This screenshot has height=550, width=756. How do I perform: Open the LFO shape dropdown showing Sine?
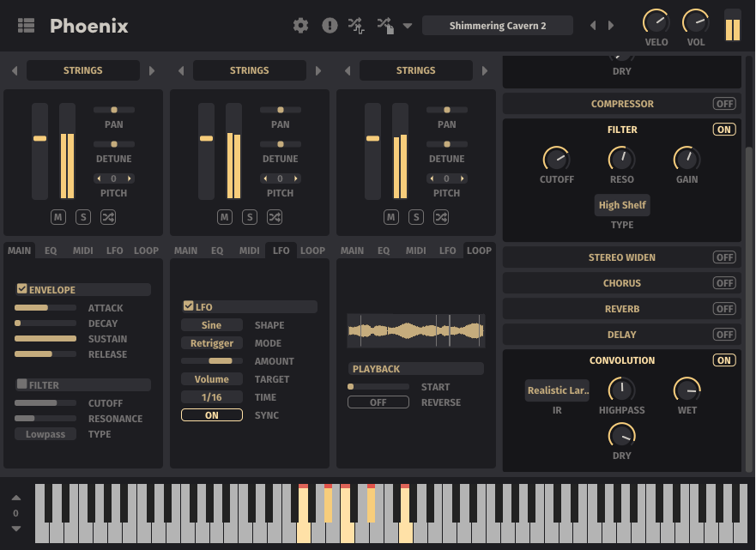tap(211, 324)
